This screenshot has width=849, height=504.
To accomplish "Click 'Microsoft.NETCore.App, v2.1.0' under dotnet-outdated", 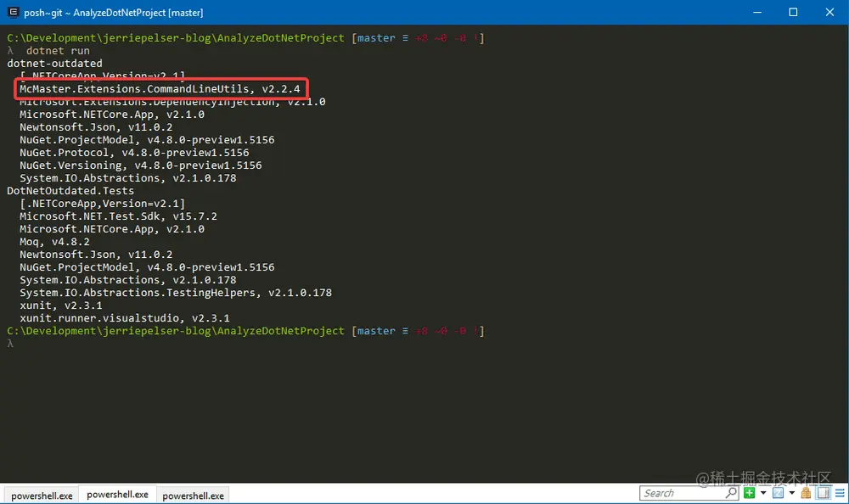I will coord(112,115).
